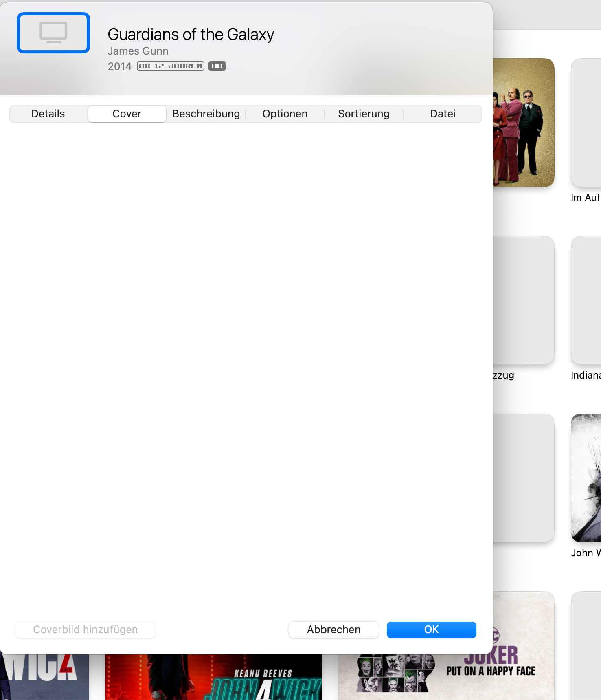Click the title Guardians of the Galaxy
601x700 pixels.
[191, 35]
